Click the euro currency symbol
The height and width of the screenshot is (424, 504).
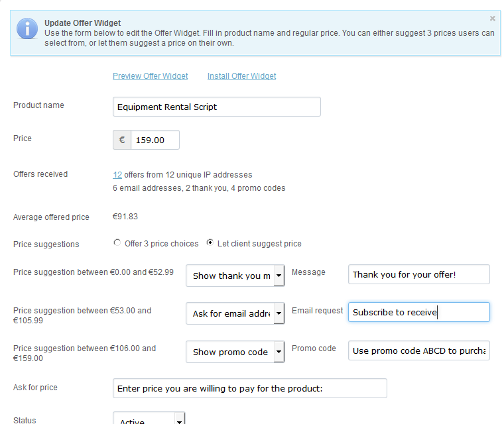coord(122,140)
